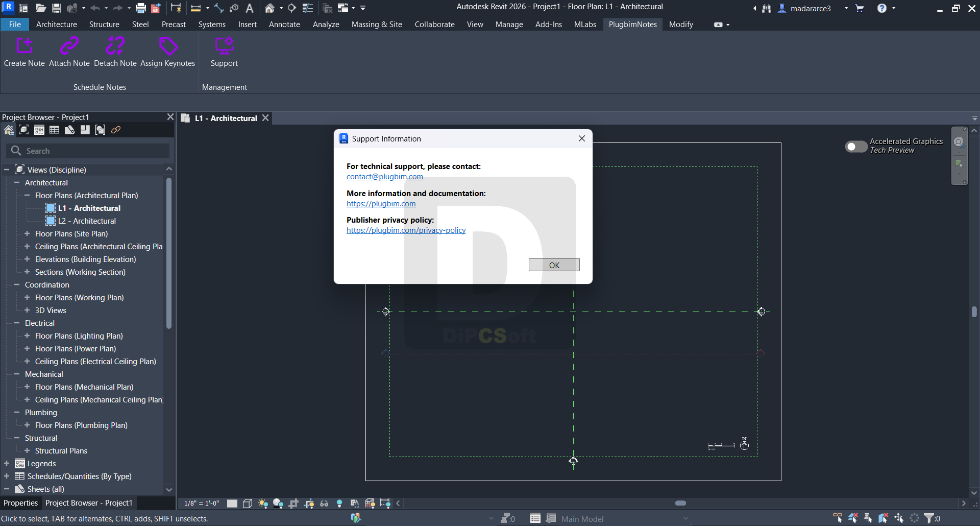Switch to the Annotate ribbon tab
The height and width of the screenshot is (526, 980).
284,25
